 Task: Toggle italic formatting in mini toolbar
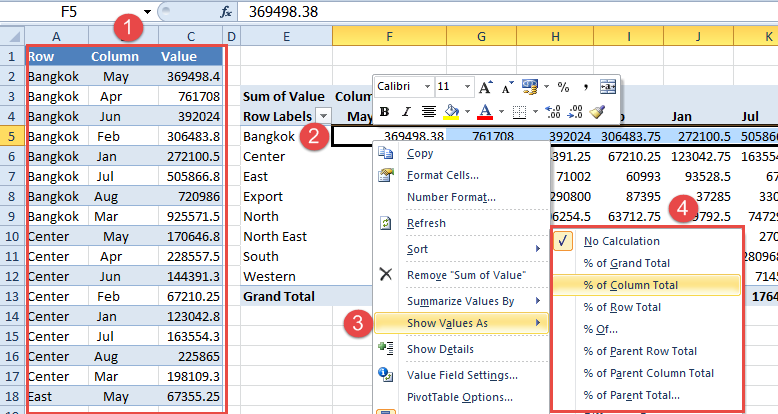(407, 111)
